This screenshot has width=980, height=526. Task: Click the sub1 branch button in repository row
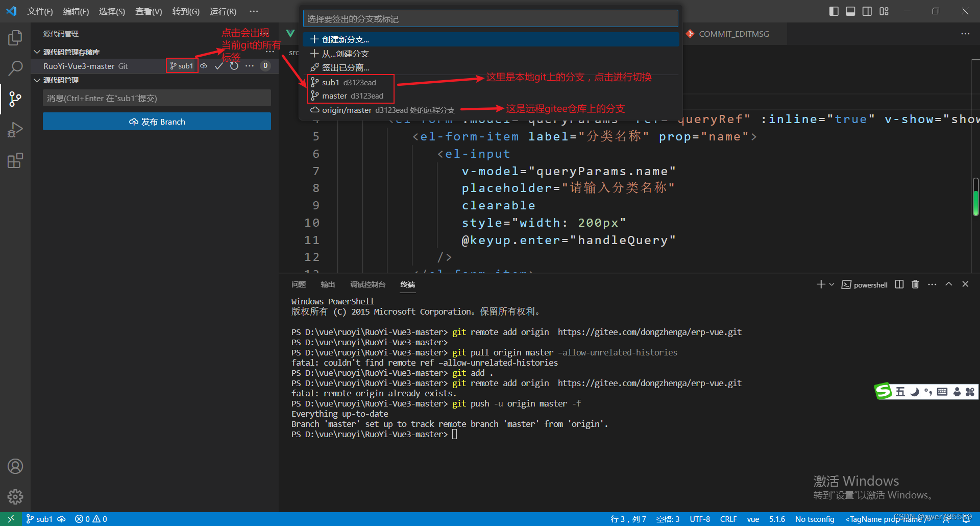[182, 66]
